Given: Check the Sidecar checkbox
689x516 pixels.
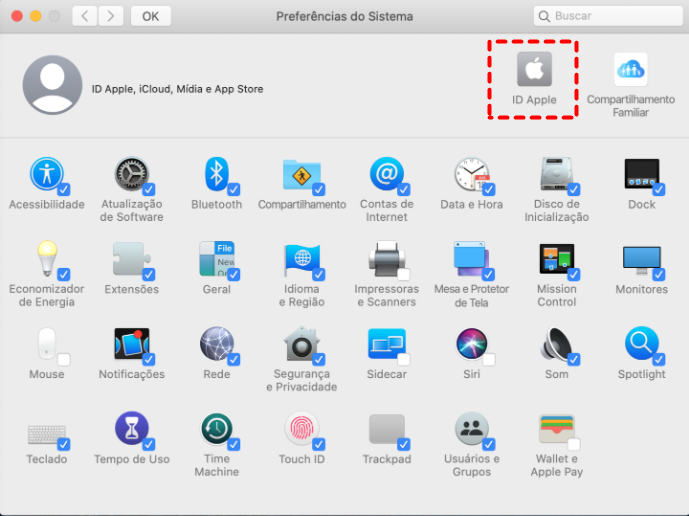Looking at the screenshot, I should click(x=404, y=359).
